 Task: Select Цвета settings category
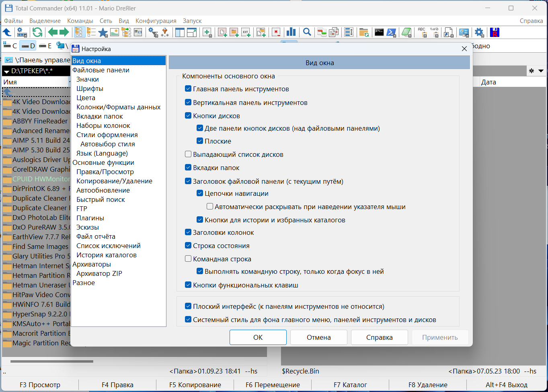pyautogui.click(x=86, y=98)
